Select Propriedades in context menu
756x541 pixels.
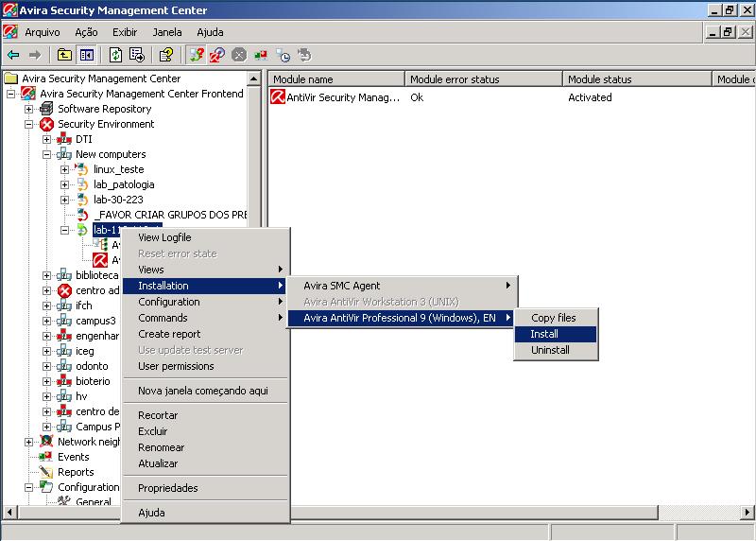point(205,488)
